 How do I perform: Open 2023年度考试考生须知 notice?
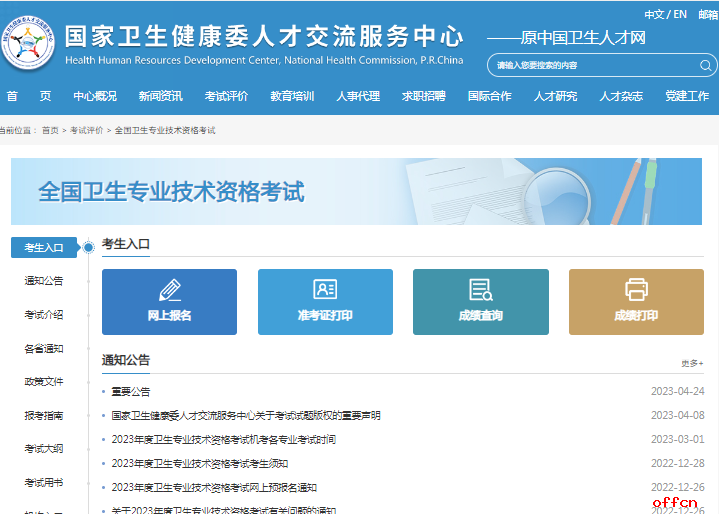pyautogui.click(x=199, y=464)
